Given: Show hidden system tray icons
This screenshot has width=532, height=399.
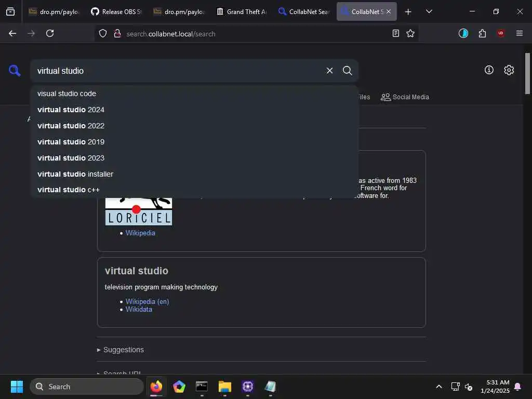Looking at the screenshot, I should pyautogui.click(x=438, y=387).
